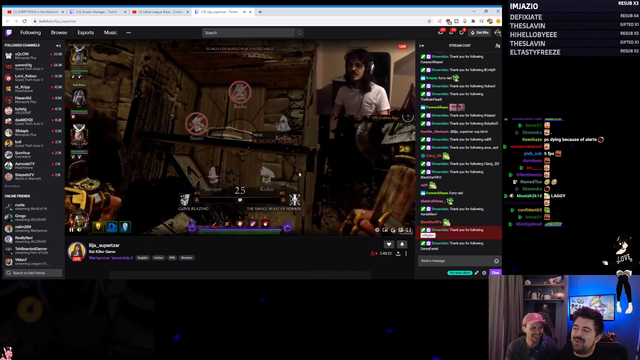Click the crista friend in Online Friends
The width and height of the screenshot is (640, 360).
[x=33, y=207]
